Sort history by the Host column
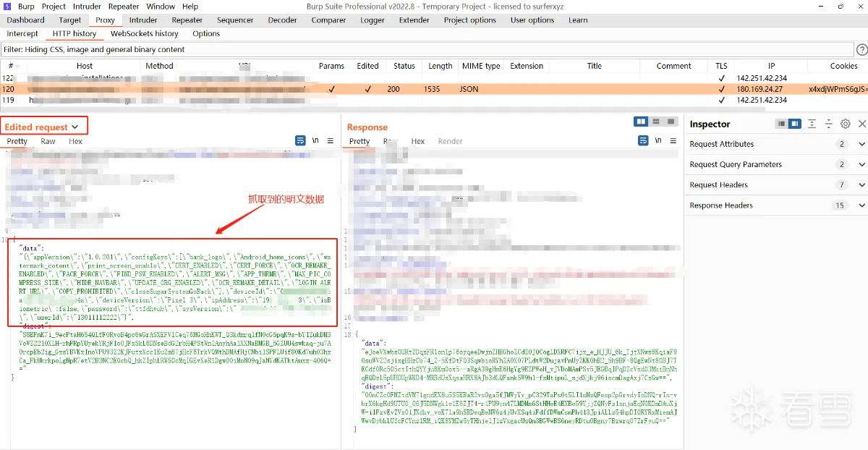Image resolution: width=868 pixels, height=450 pixels. tap(85, 66)
